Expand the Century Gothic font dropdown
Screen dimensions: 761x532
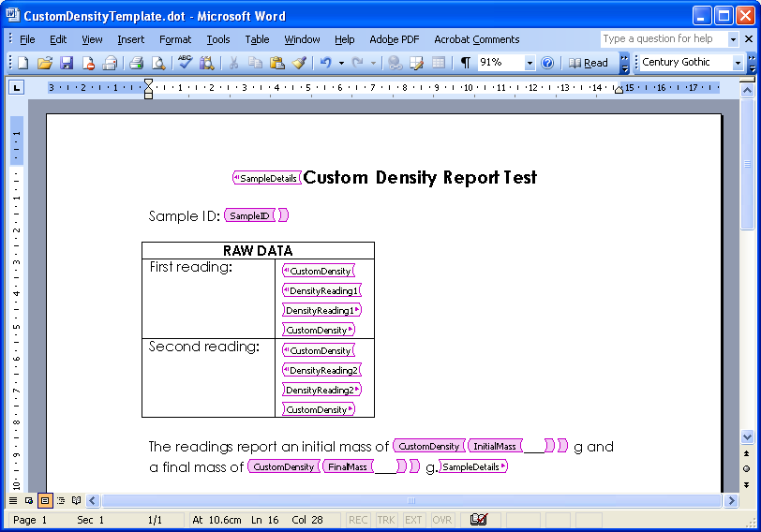point(738,63)
